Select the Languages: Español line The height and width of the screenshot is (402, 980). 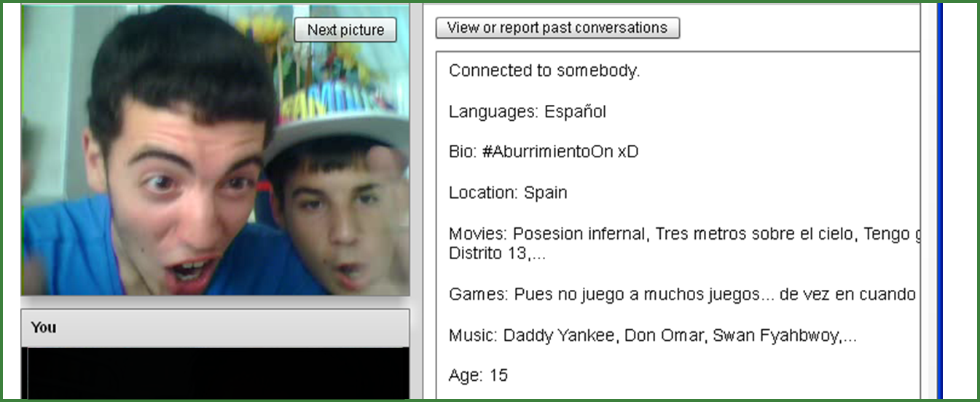point(528,111)
